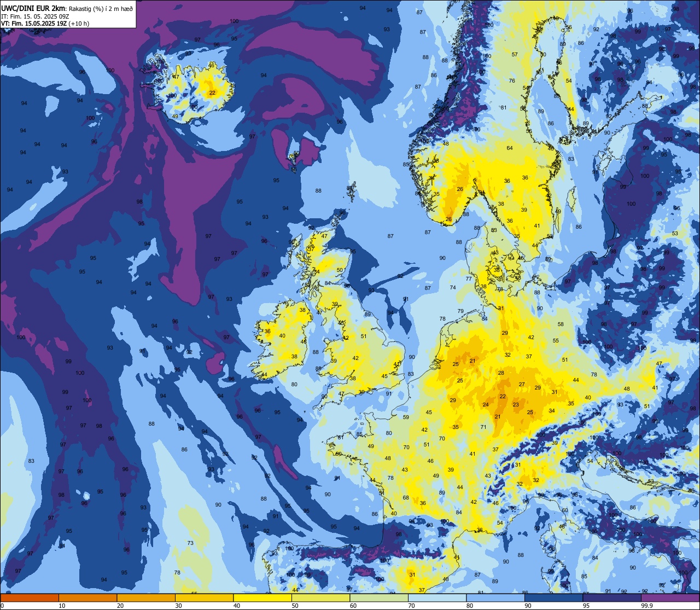Click the '(+10 h)' forecast offset
Viewport: 700px width, 610px height.
[79, 24]
